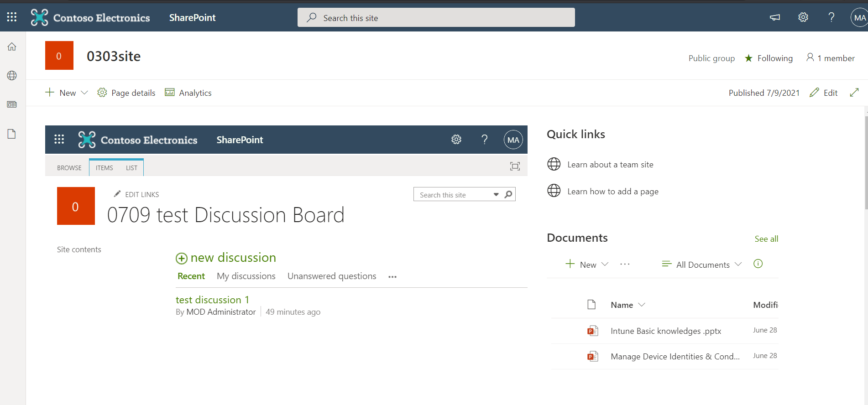Expand New menu in Documents
Viewport: 868px width, 405px height.
coord(587,264)
